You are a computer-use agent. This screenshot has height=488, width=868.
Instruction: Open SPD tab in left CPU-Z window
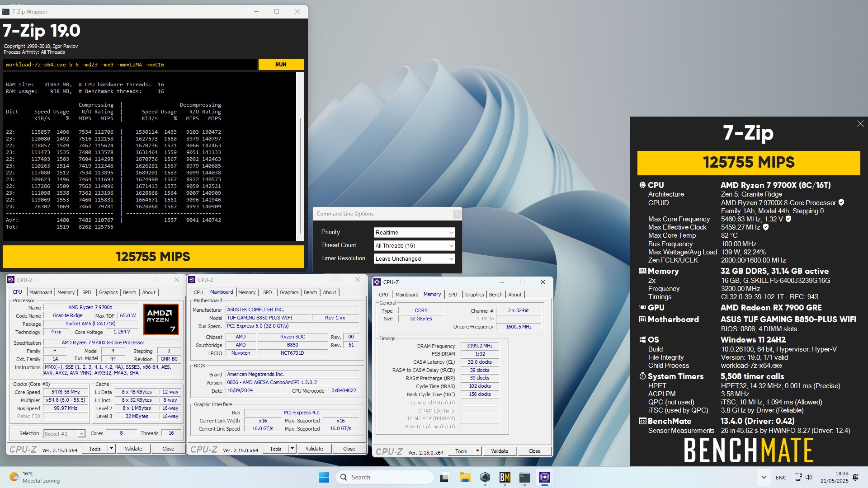(x=87, y=292)
